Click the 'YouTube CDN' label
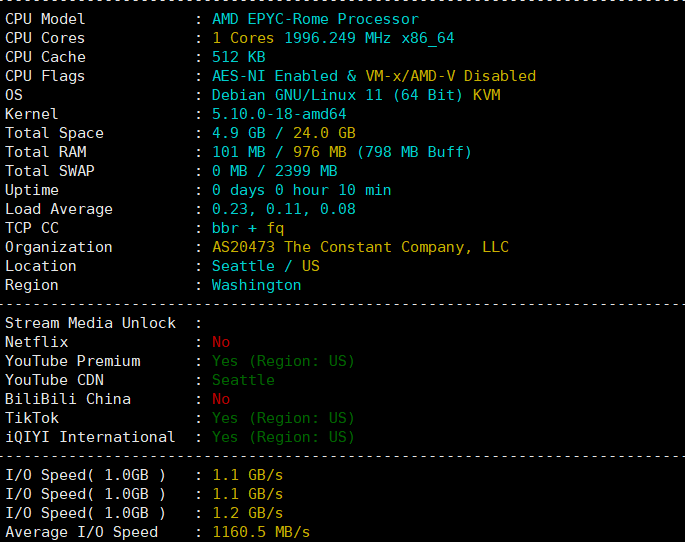The image size is (685, 542). coord(54,380)
